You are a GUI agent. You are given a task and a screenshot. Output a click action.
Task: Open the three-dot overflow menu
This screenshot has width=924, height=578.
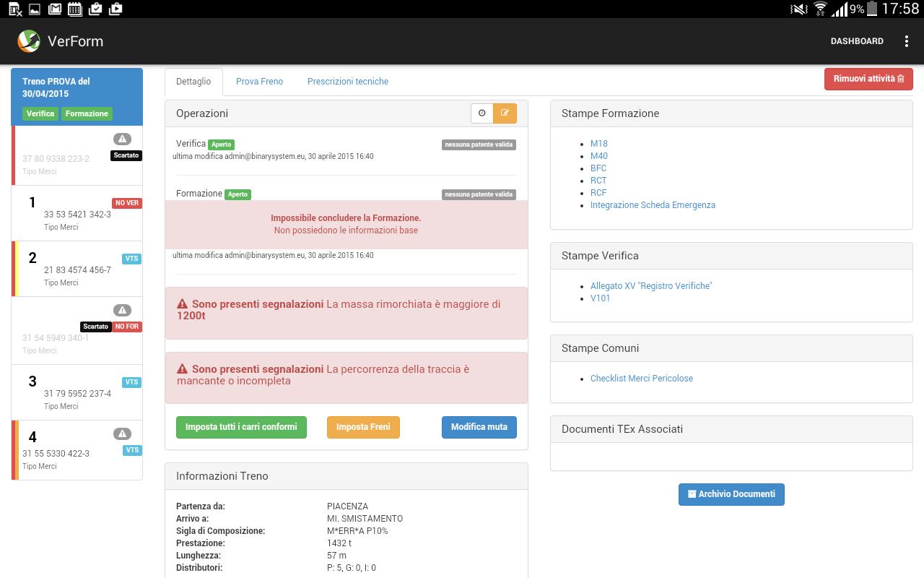click(x=906, y=41)
